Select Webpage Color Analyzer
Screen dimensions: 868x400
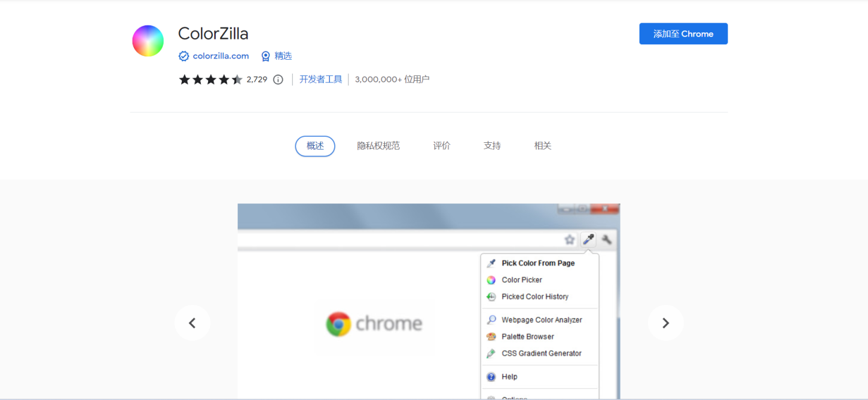coord(542,320)
